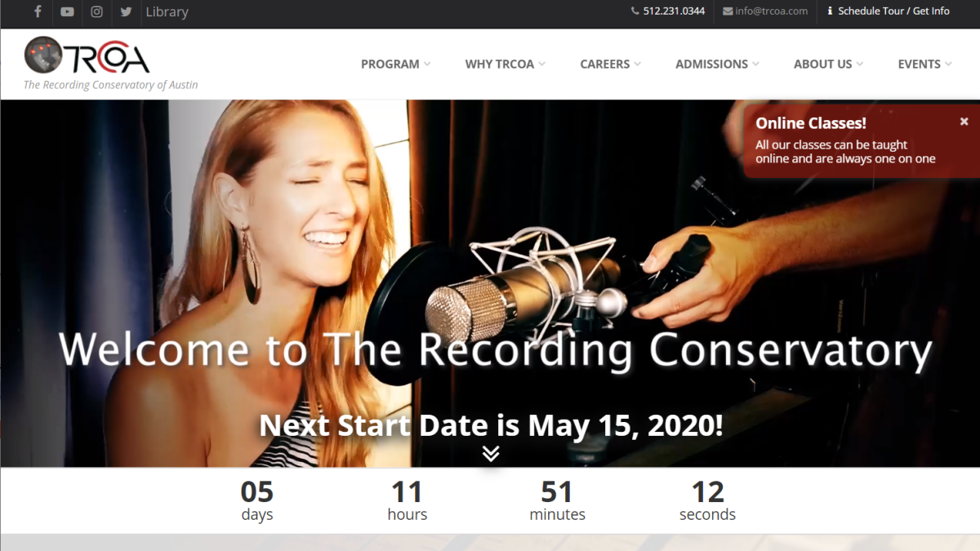Click the days countdown counter
The height and width of the screenshot is (551, 980).
point(257,500)
